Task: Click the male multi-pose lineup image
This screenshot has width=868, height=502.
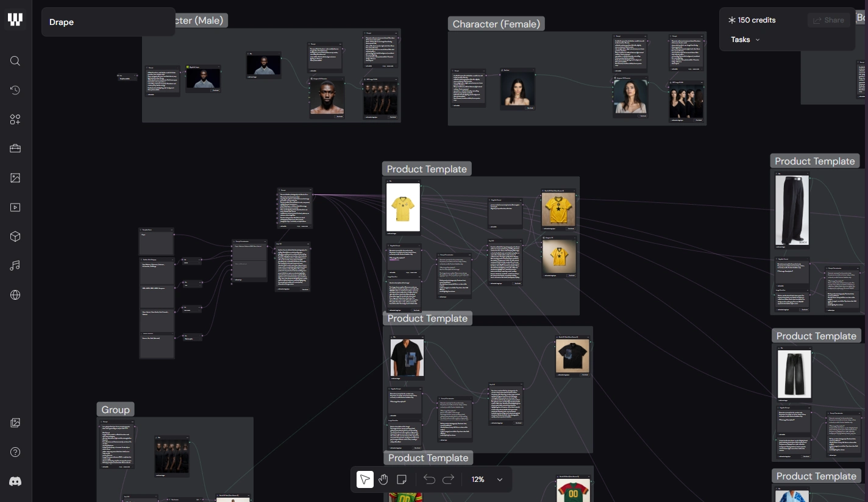Action: click(380, 98)
